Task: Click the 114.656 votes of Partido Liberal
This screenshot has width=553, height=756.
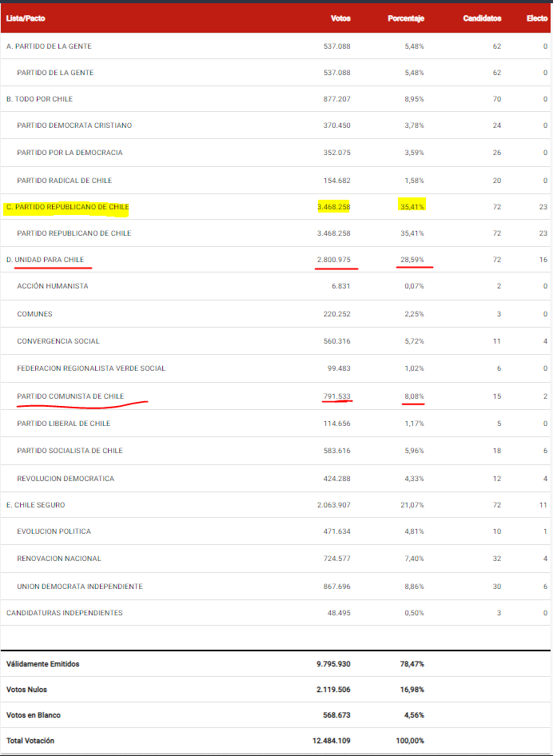Action: pos(336,424)
